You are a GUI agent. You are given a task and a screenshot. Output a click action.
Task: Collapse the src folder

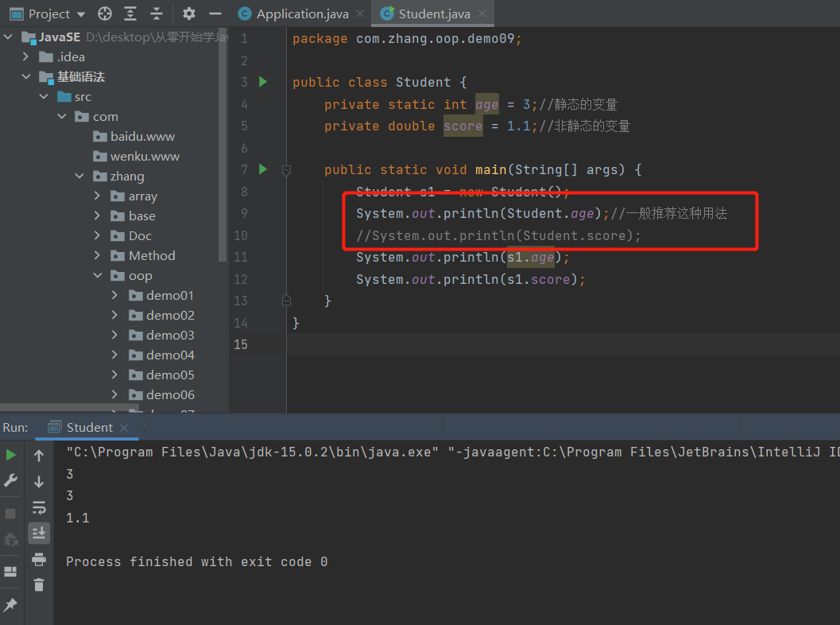point(44,96)
